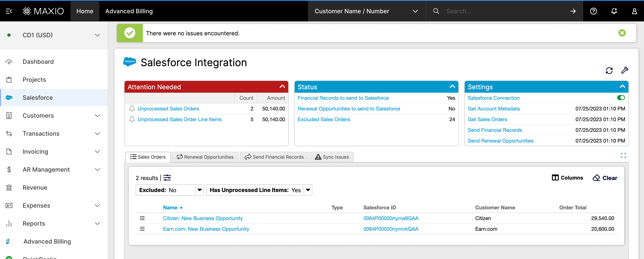Open Financial Records to send to Salesforce
Screen dimensions: 644x259
pyautogui.click(x=343, y=98)
